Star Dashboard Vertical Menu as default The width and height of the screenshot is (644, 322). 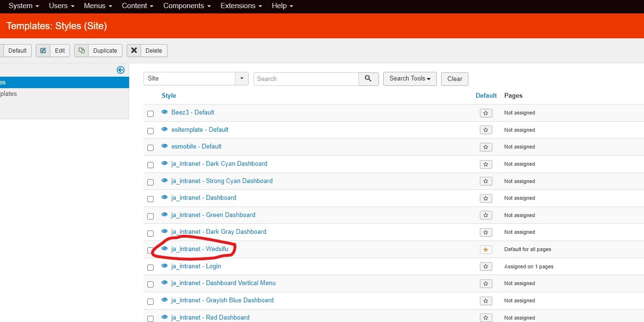(x=486, y=284)
